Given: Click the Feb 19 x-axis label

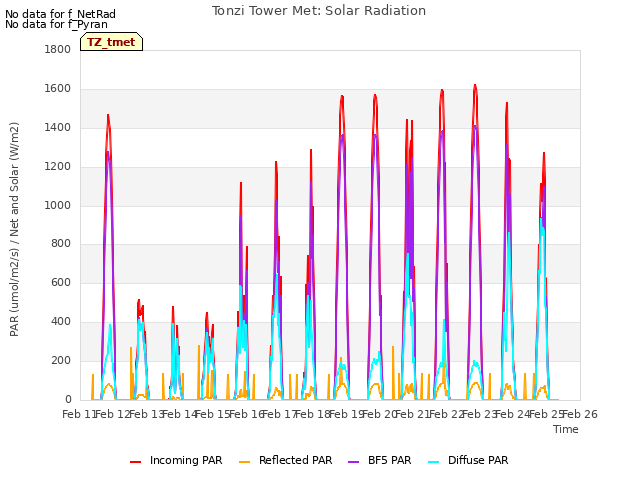Looking at the screenshot, I should point(346,414).
